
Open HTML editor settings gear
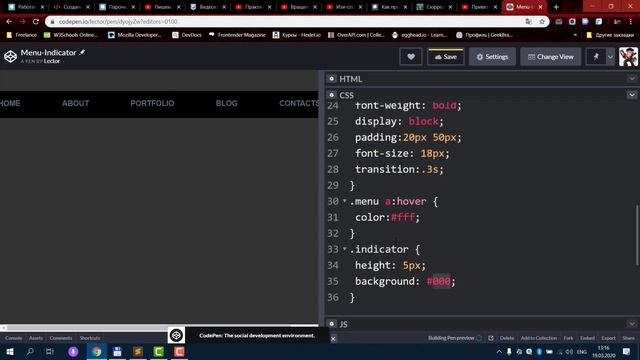tap(331, 79)
